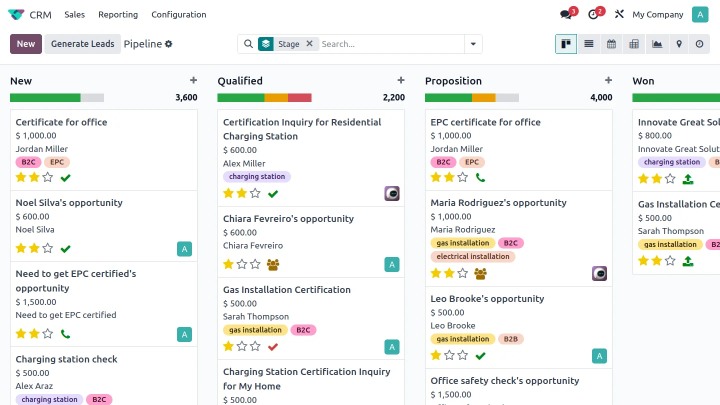Image resolution: width=720 pixels, height=405 pixels.
Task: Open the Pipeline gear settings menu
Action: tap(169, 44)
